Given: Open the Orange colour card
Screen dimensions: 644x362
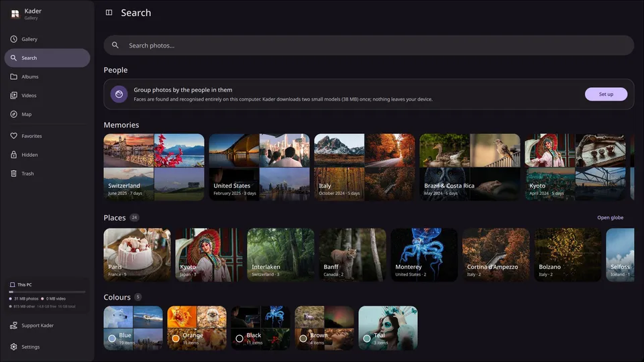Looking at the screenshot, I should pyautogui.click(x=197, y=328).
